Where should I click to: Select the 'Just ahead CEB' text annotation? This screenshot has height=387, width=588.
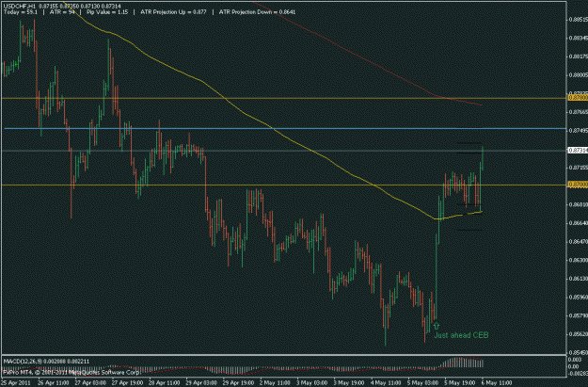461,335
